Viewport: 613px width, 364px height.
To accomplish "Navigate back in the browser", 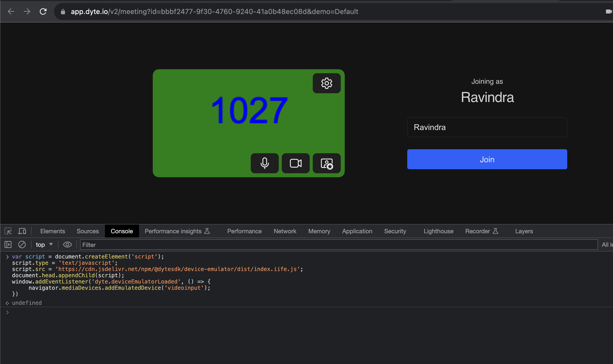I will pos(11,11).
